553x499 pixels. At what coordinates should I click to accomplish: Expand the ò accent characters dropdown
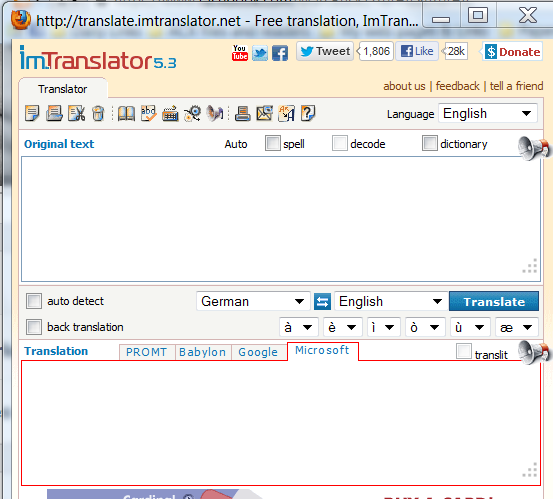click(x=425, y=327)
